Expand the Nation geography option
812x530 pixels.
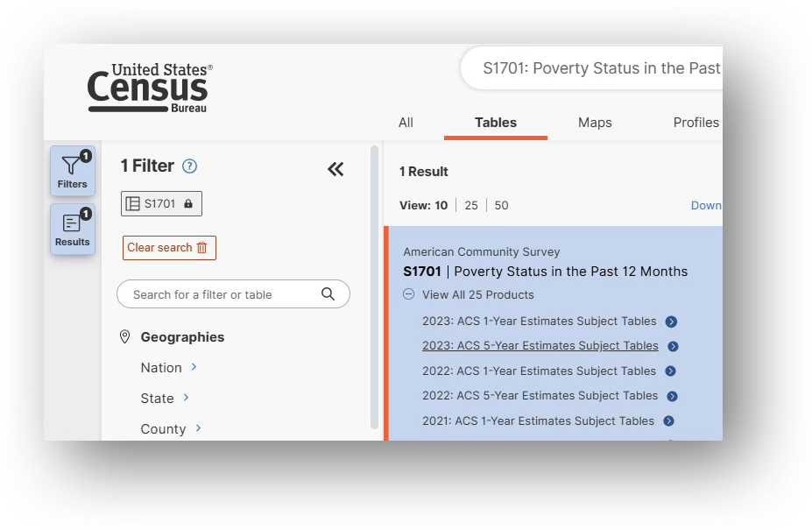pyautogui.click(x=169, y=367)
